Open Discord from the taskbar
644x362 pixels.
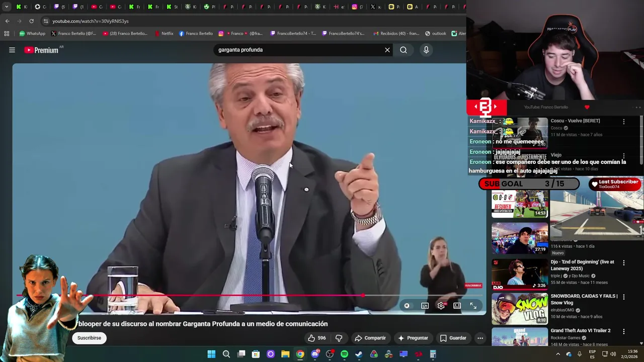click(315, 354)
